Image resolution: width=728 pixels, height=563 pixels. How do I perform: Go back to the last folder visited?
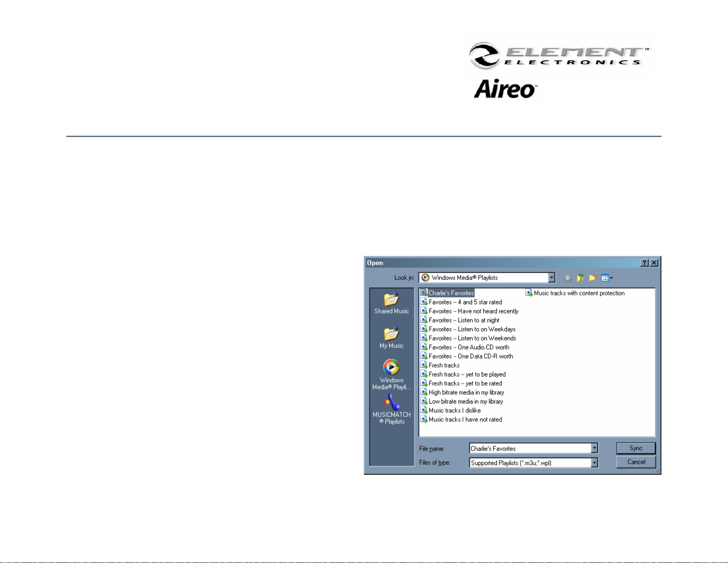pyautogui.click(x=568, y=278)
